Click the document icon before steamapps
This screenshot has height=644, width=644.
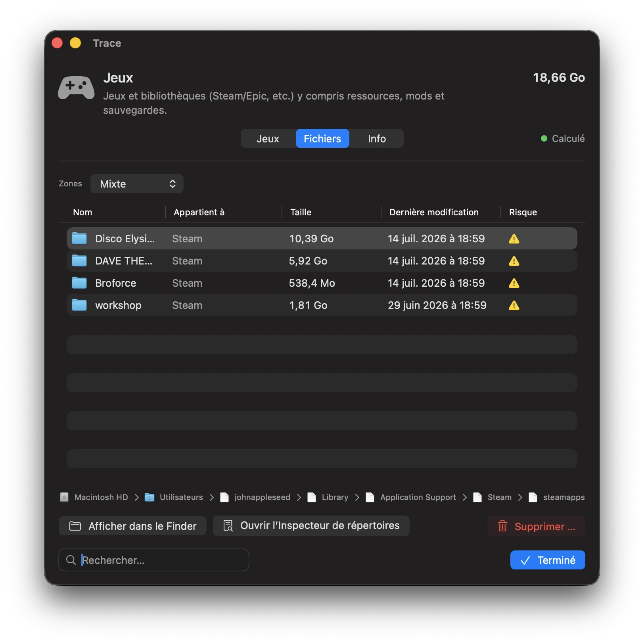(x=533, y=497)
